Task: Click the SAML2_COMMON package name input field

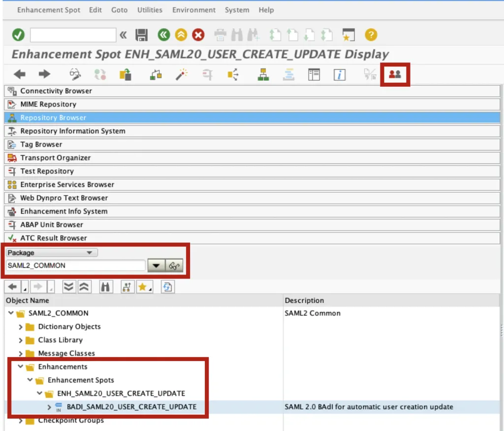Action: click(x=75, y=266)
